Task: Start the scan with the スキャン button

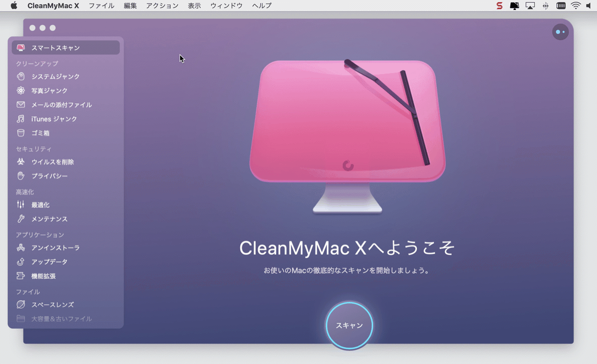Action: [x=349, y=325]
